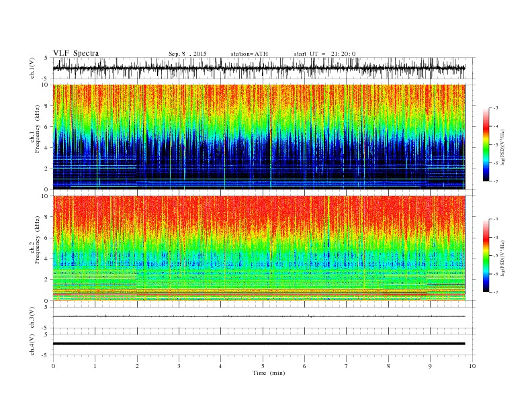Click the "0" tick on the time axis
This screenshot has height=411, width=532.
point(53,366)
